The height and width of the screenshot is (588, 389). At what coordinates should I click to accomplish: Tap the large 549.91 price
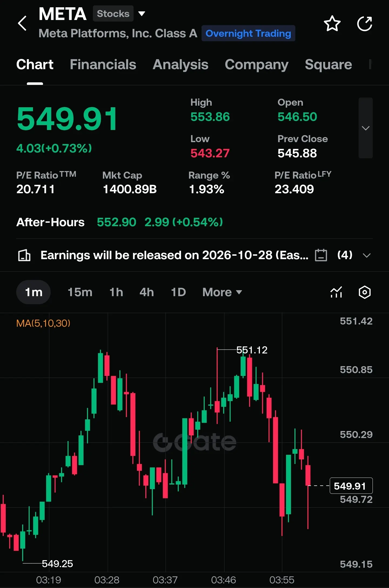point(67,118)
